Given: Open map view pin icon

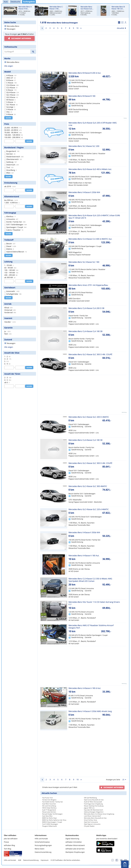Looking at the screenshot, I should (x=126, y=23).
